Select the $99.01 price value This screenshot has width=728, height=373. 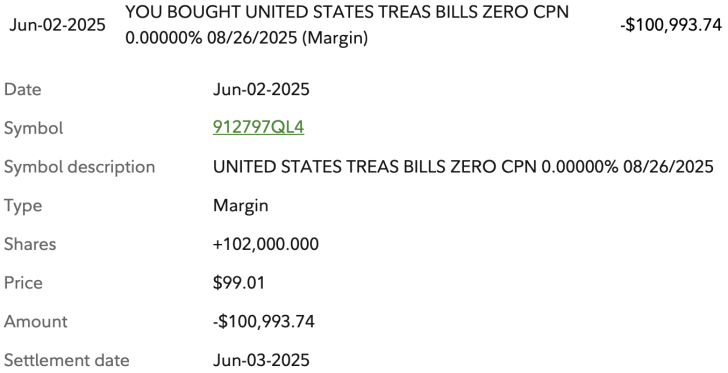click(x=239, y=282)
